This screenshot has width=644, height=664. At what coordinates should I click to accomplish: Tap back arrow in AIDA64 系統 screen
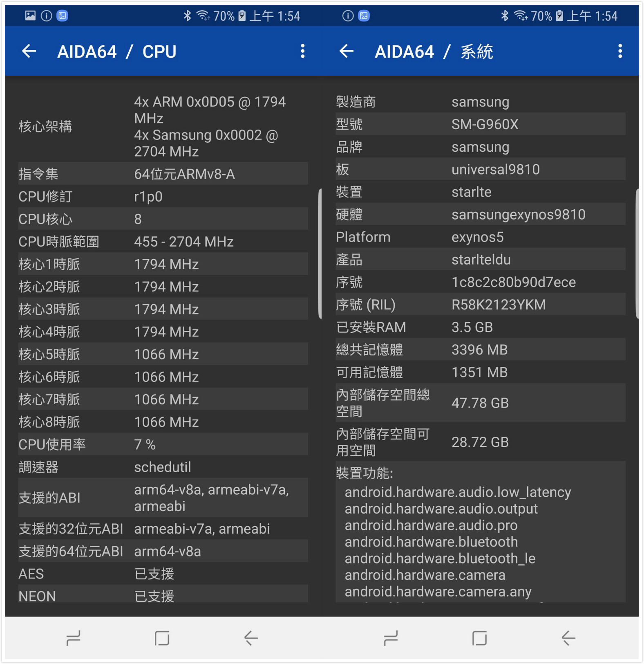pos(347,51)
